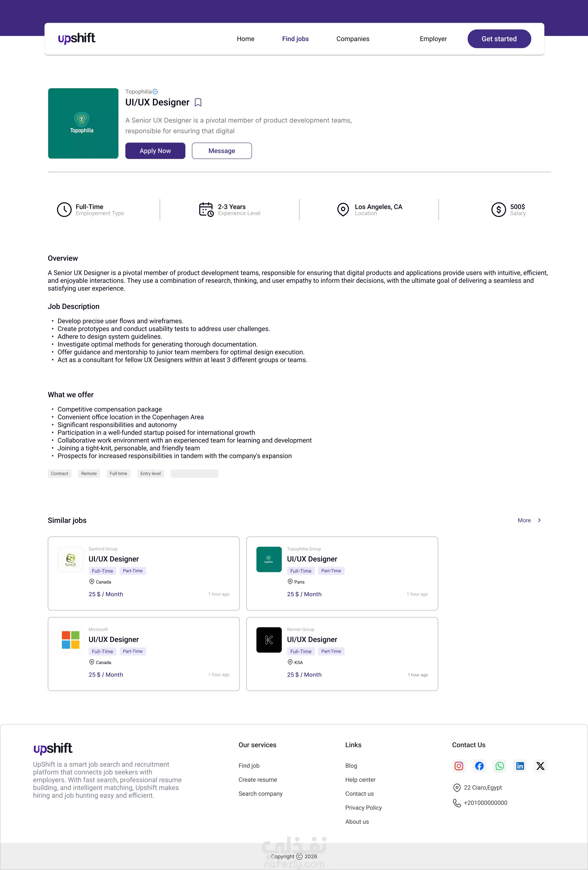The width and height of the screenshot is (588, 870).
Task: Click the location pin by 22 Ciaro,Egypt
Action: click(457, 788)
